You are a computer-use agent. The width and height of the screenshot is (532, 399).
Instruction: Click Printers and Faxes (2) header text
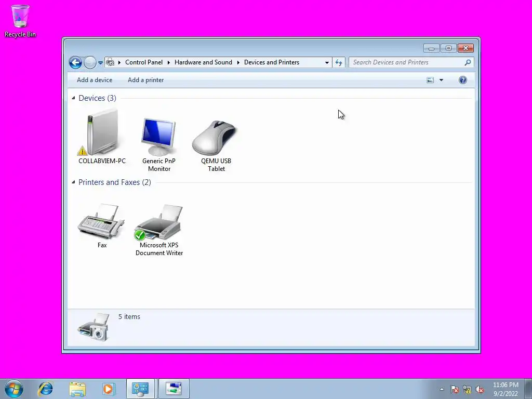(x=115, y=182)
